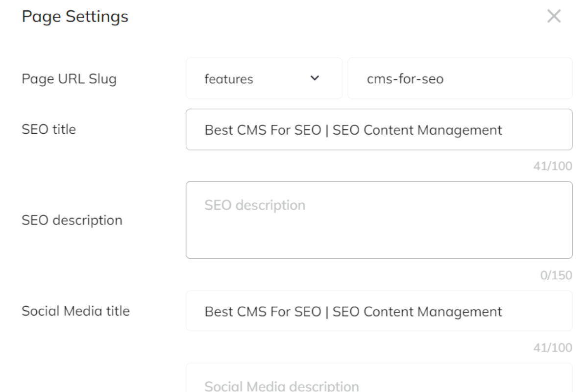The height and width of the screenshot is (392, 588).
Task: Click the Page Settings heading
Action: pos(75,18)
